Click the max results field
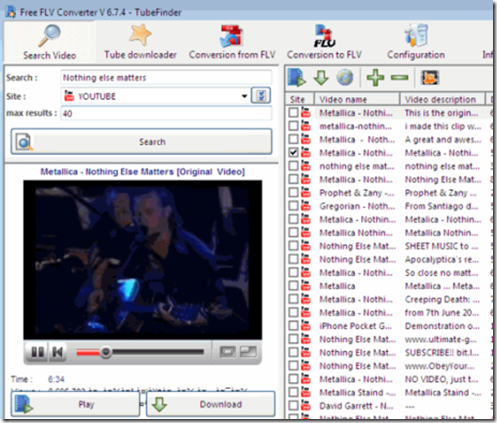Screen dimensions: 497x423 pyautogui.click(x=166, y=114)
